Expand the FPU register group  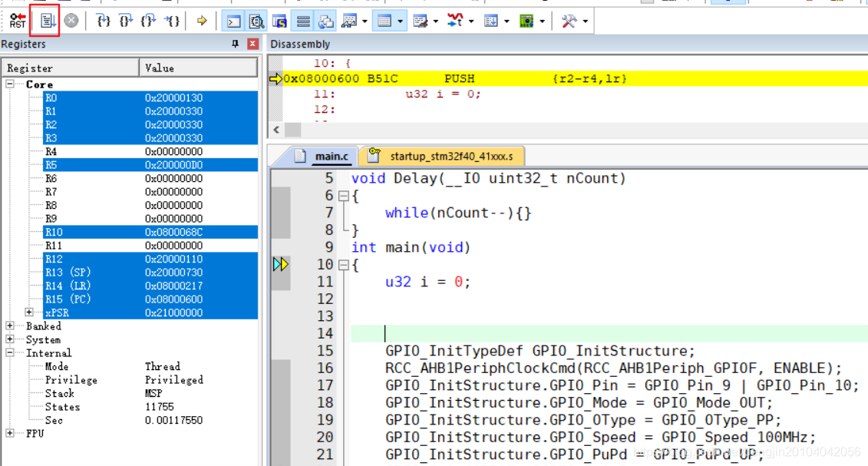pyautogui.click(x=10, y=433)
